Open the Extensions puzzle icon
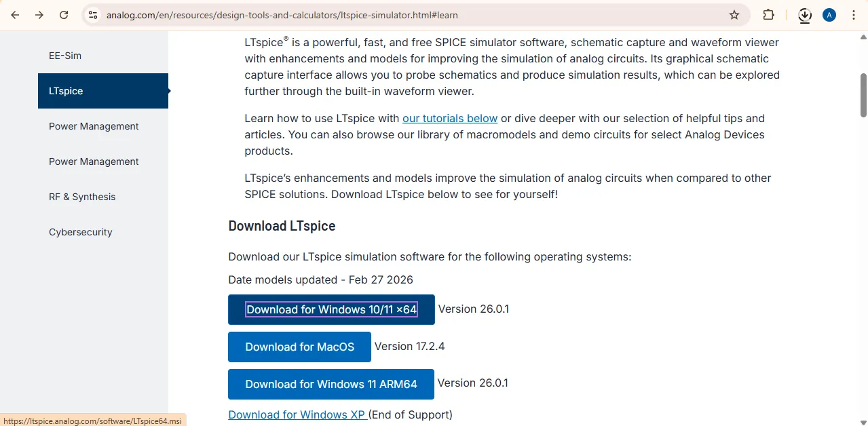Viewport: 868px width, 426px height. pyautogui.click(x=769, y=15)
